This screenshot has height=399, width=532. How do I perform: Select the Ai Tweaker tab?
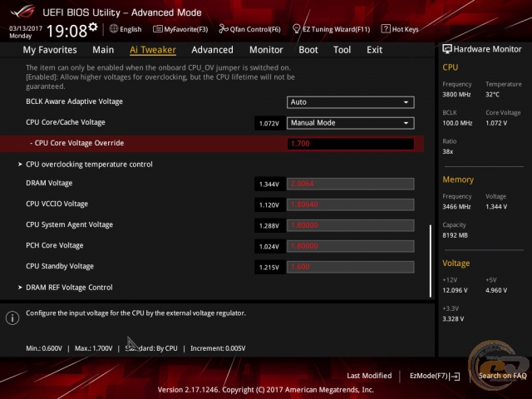click(153, 50)
